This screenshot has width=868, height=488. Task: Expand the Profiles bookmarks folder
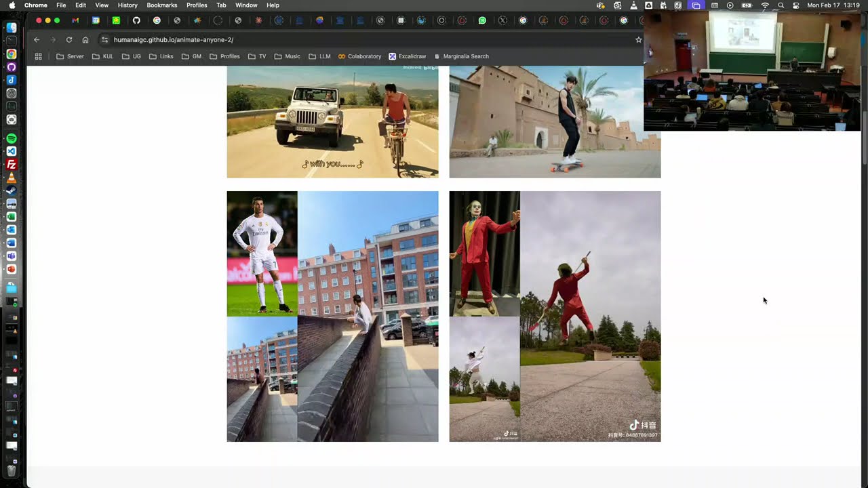[225, 56]
